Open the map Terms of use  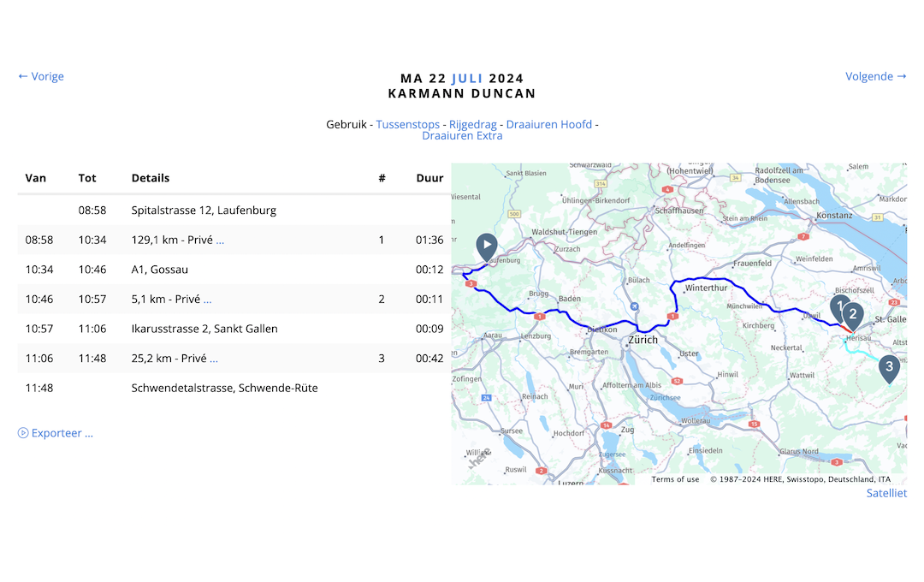[x=675, y=479]
